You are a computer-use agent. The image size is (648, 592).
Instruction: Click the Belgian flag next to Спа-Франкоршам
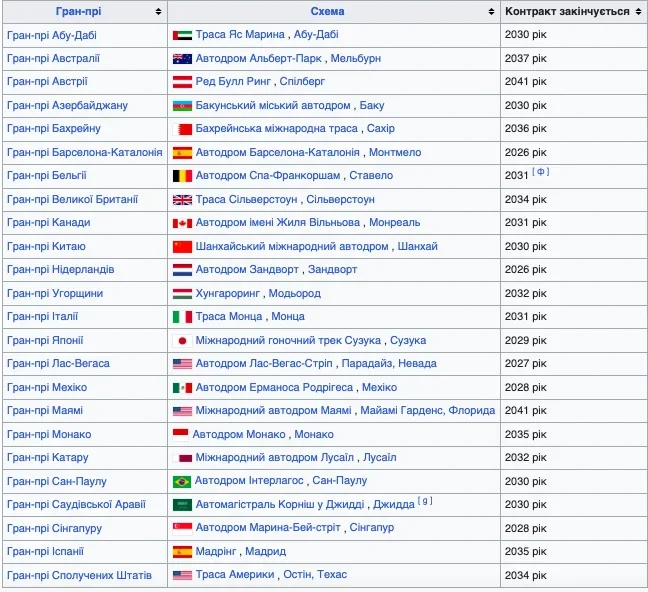tap(182, 176)
